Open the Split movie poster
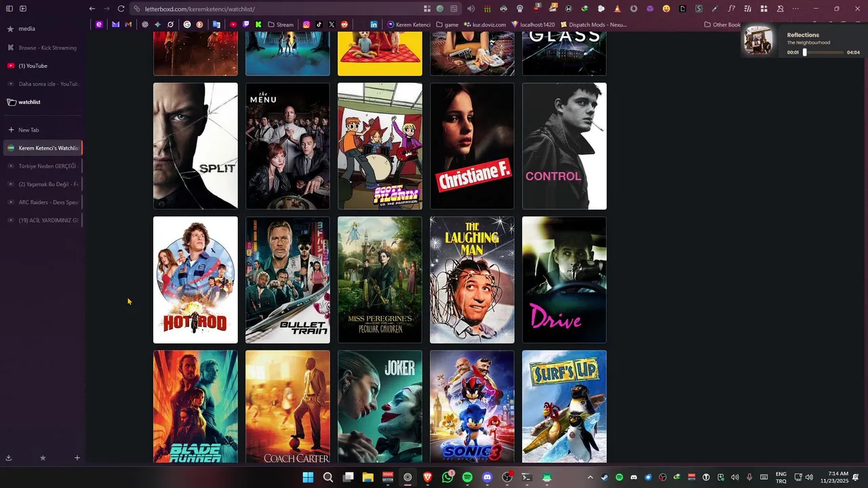 coord(195,146)
